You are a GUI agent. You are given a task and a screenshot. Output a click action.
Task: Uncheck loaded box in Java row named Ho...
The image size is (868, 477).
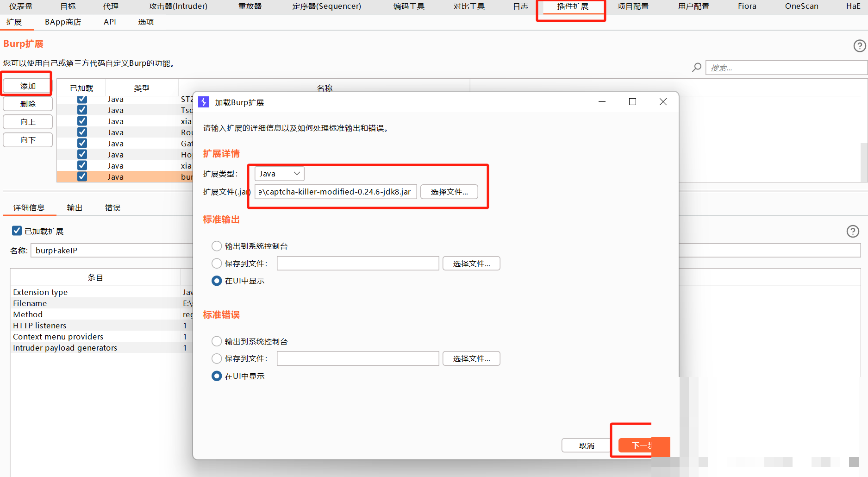82,154
